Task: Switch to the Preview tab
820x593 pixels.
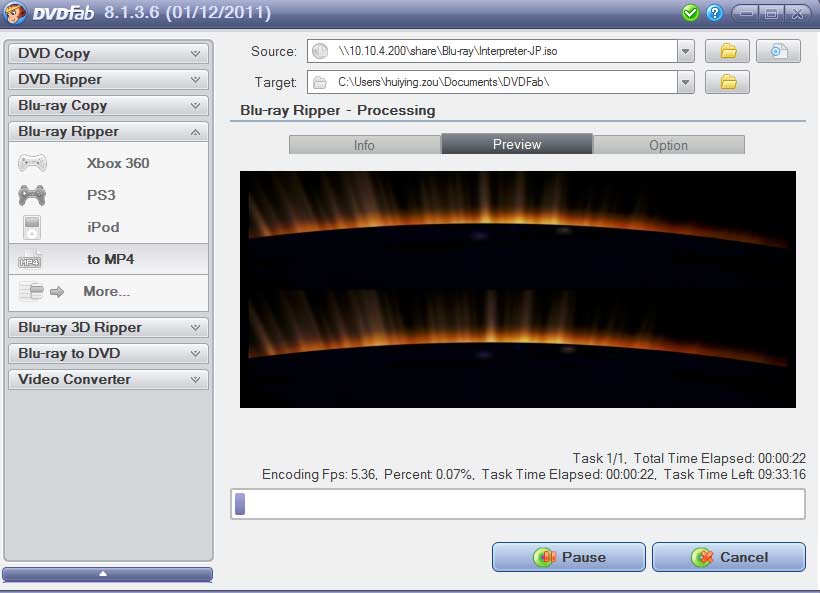Action: point(517,144)
